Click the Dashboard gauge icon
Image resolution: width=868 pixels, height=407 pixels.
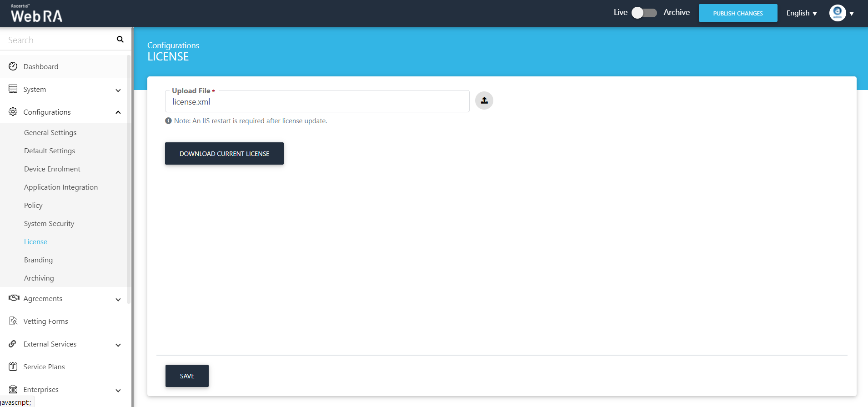(x=13, y=66)
